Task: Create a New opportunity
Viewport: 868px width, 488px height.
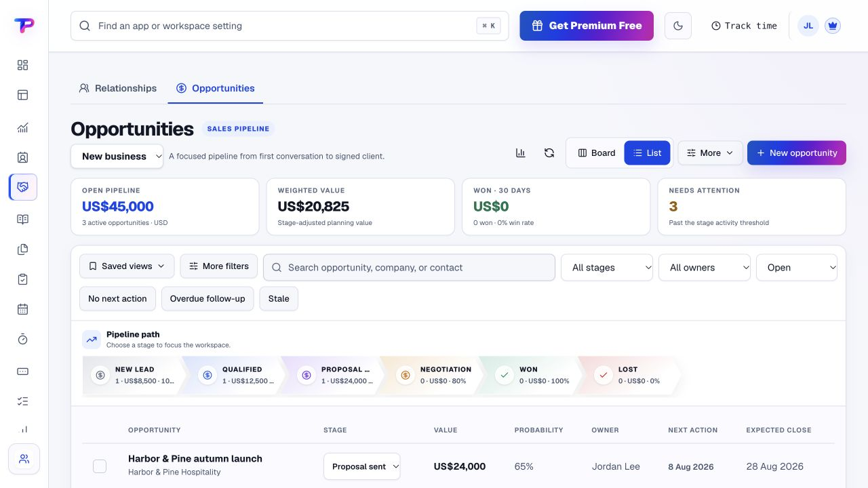Action: tap(797, 153)
